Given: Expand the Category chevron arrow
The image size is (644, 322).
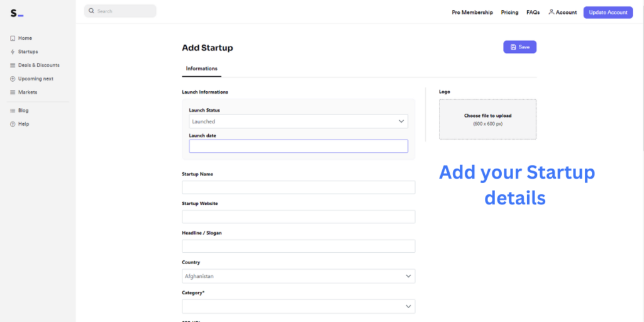Looking at the screenshot, I should pos(408,306).
